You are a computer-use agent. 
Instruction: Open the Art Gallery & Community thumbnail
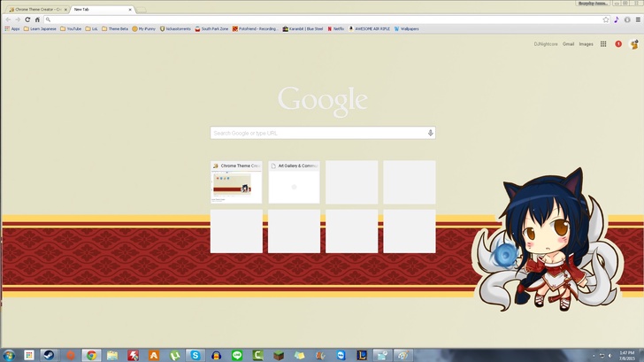click(294, 182)
